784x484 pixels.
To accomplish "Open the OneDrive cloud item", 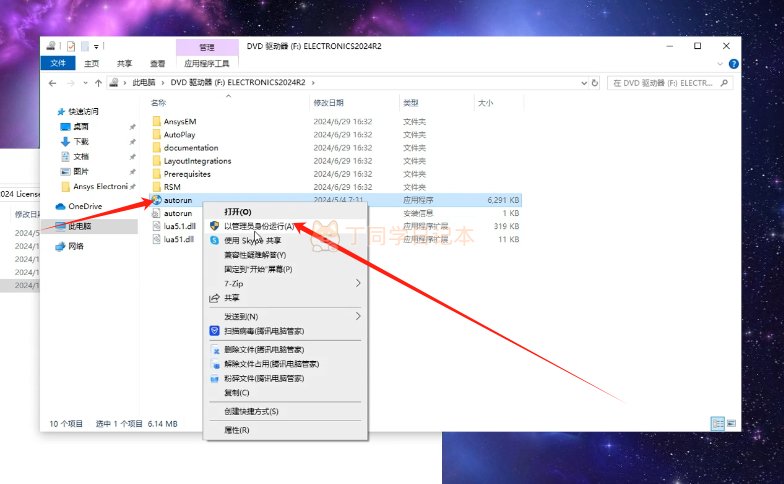I will click(x=78, y=206).
